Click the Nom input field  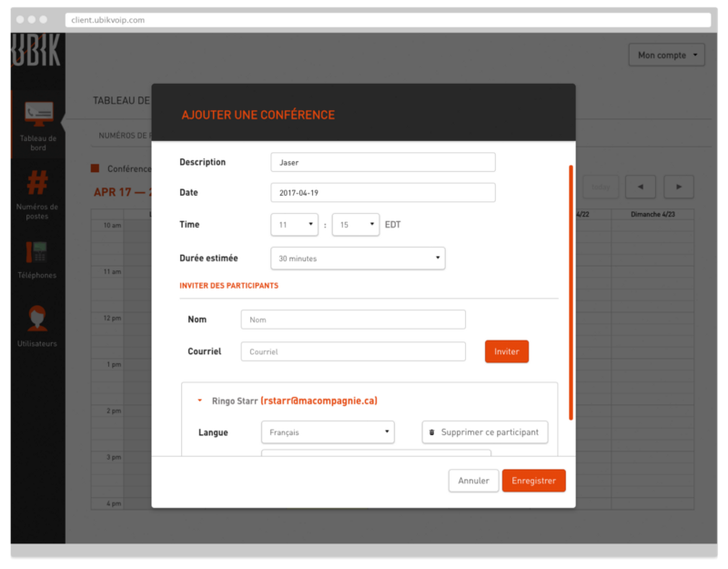353,320
